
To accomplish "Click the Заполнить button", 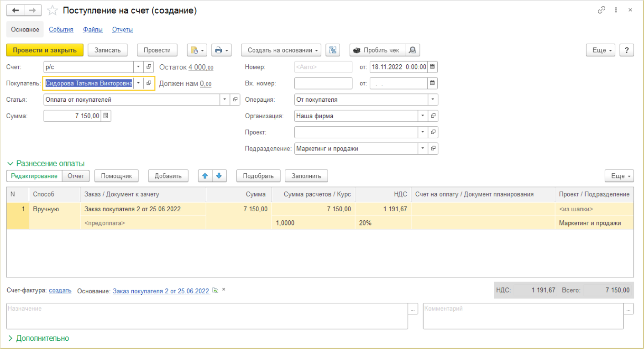I will pyautogui.click(x=306, y=176).
